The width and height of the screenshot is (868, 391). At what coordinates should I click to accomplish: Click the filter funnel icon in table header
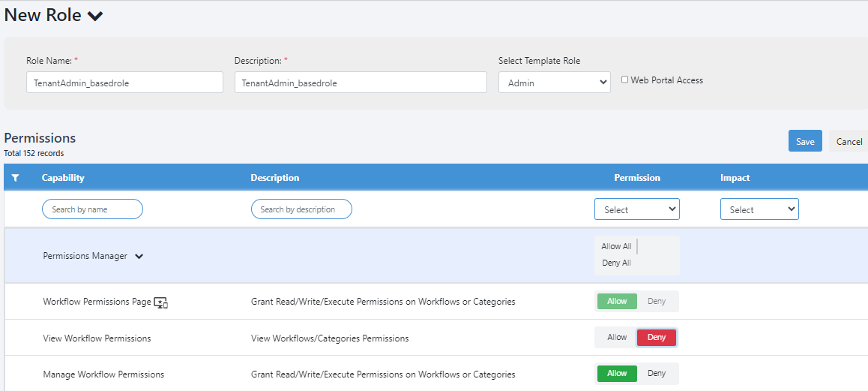pyautogui.click(x=16, y=177)
